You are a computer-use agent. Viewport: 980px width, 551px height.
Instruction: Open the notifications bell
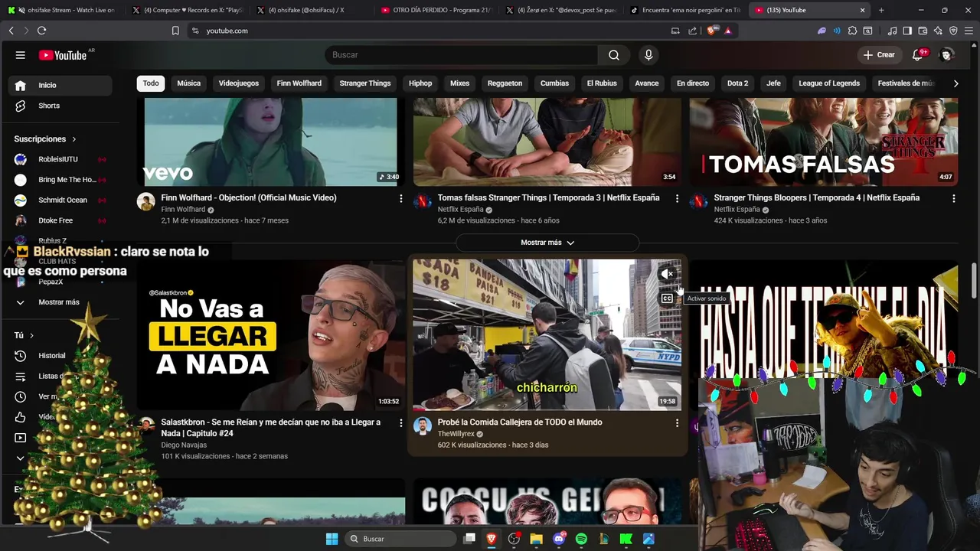pyautogui.click(x=918, y=55)
